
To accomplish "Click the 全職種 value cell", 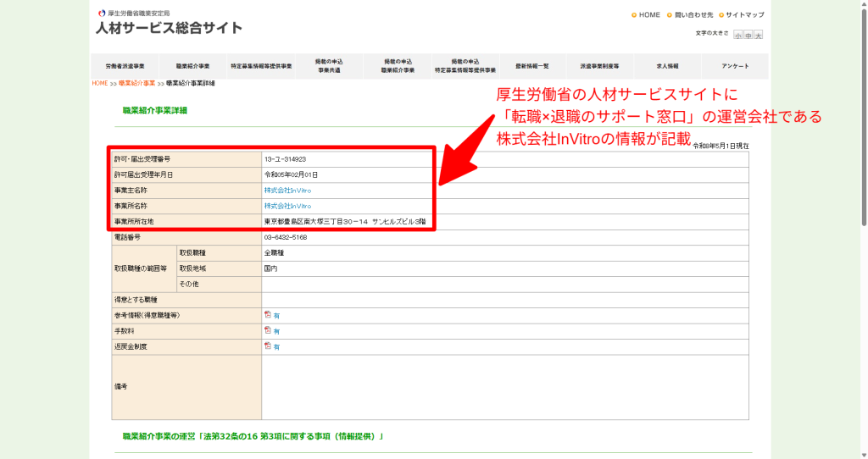I will pyautogui.click(x=505, y=252).
